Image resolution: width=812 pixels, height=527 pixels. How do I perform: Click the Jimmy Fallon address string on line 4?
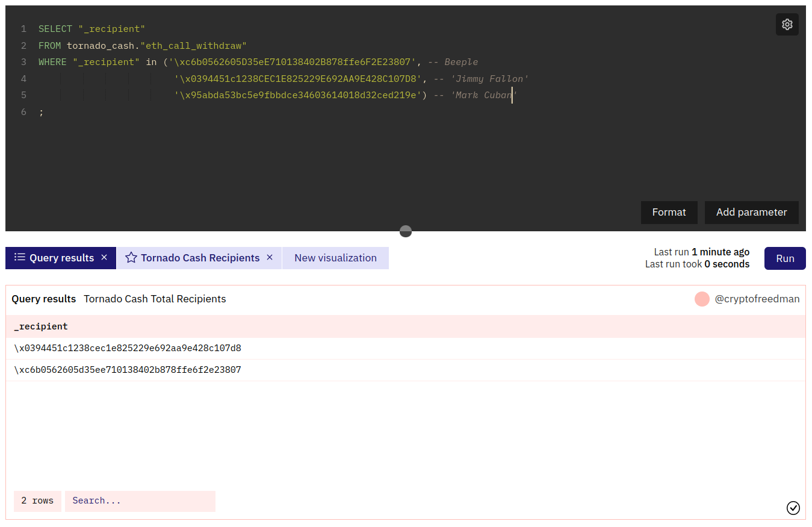click(x=299, y=79)
